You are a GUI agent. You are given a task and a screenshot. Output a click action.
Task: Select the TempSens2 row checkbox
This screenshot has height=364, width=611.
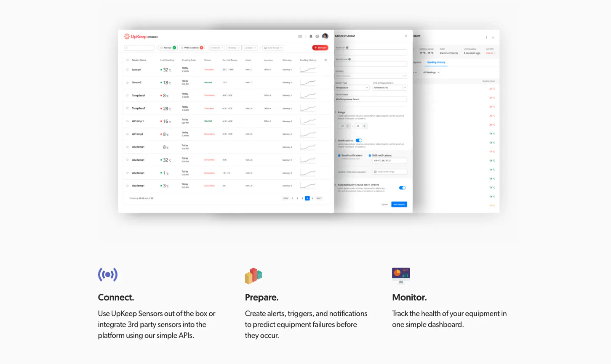click(127, 109)
